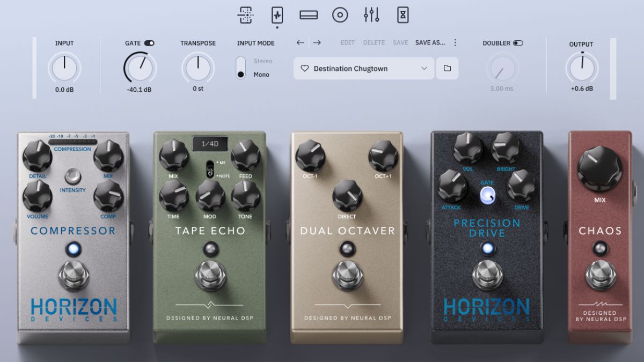Viewport: 644px width, 362px height.
Task: Stomp the Compressor footswitch
Action: (x=74, y=277)
